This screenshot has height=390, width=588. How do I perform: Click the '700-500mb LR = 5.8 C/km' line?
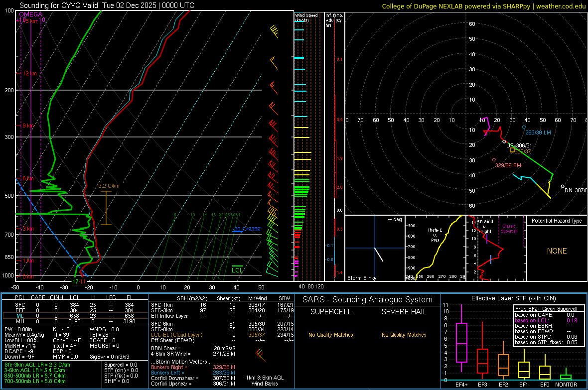click(x=35, y=381)
